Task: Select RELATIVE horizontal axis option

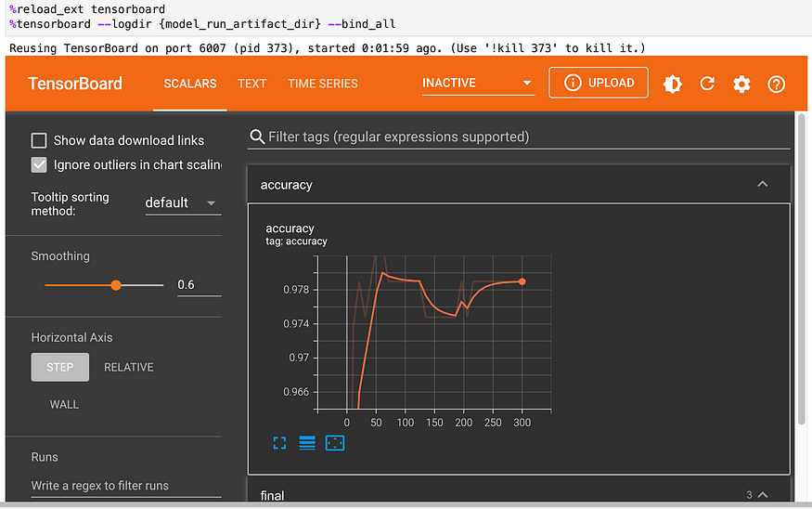Action: pos(128,367)
